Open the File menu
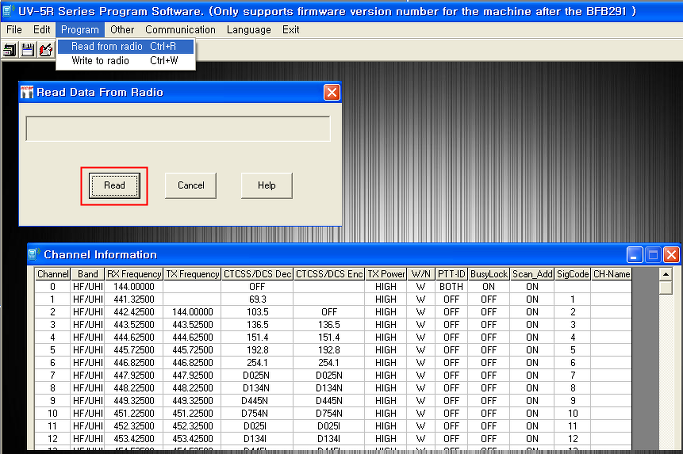 [14, 30]
